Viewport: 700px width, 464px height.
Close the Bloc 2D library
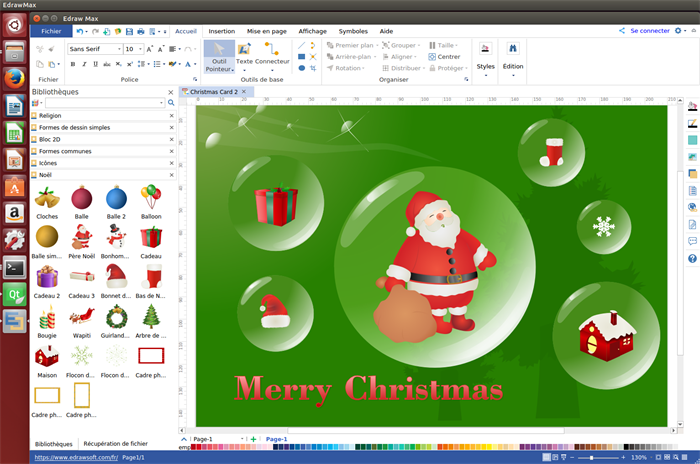pos(171,139)
